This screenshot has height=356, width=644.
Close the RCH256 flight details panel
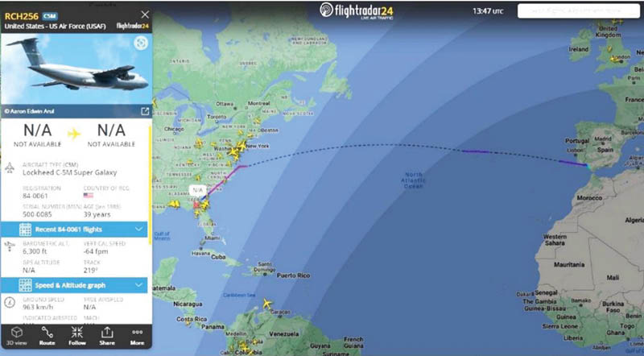pos(145,14)
